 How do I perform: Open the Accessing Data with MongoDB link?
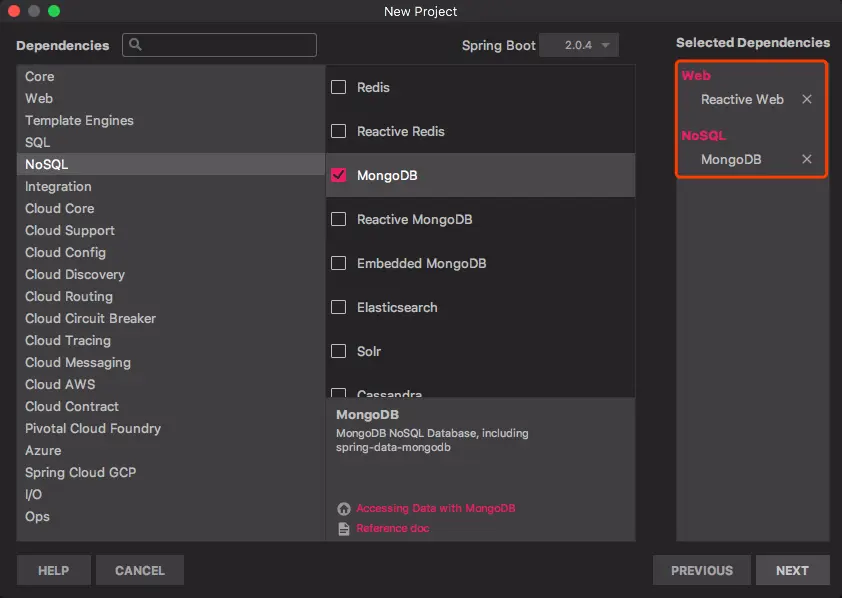click(x=435, y=508)
